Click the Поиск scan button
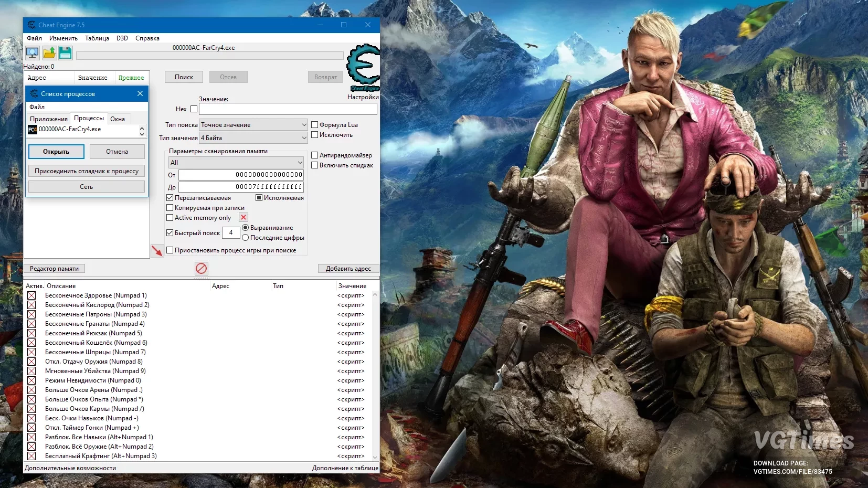This screenshot has width=868, height=488. (184, 77)
